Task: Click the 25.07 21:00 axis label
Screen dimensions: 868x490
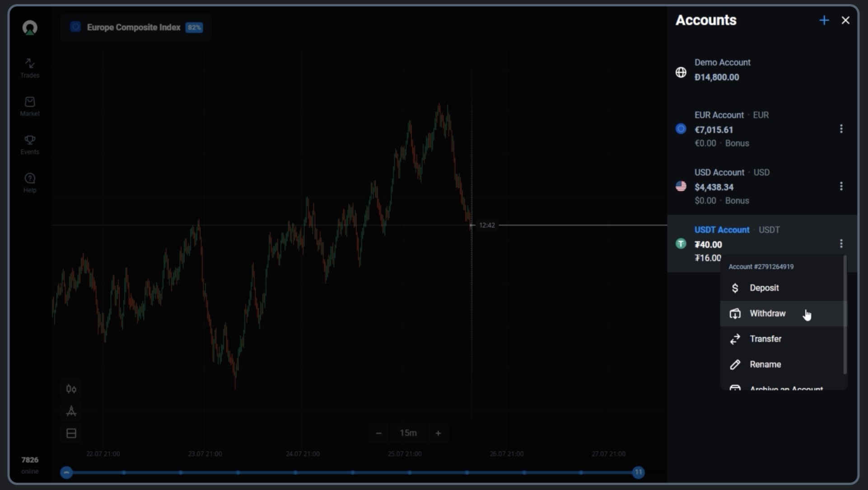Action: click(x=405, y=453)
